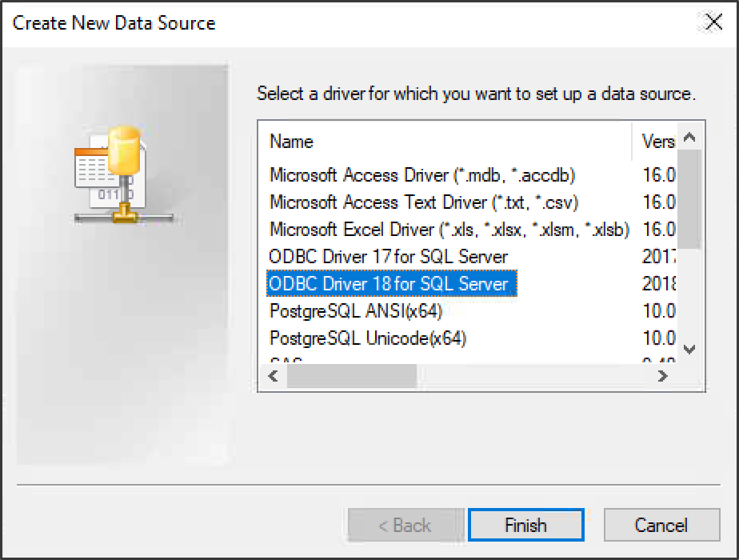Click the disabled Back button
Screen dimensions: 739x560
pos(405,525)
